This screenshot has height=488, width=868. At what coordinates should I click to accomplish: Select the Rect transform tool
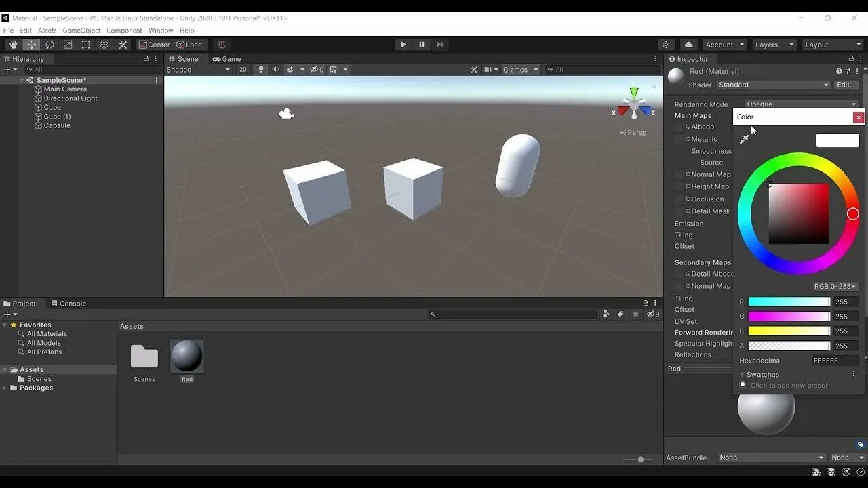tap(86, 45)
